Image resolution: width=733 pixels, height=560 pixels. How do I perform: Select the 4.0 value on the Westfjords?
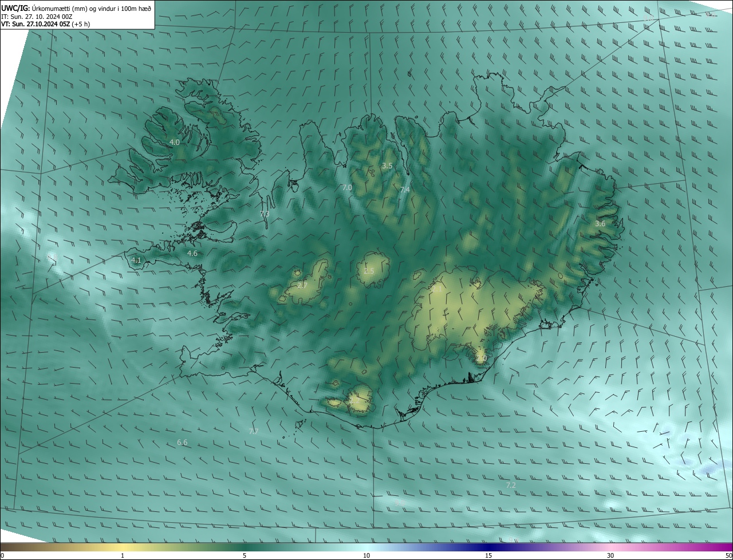pyautogui.click(x=175, y=142)
